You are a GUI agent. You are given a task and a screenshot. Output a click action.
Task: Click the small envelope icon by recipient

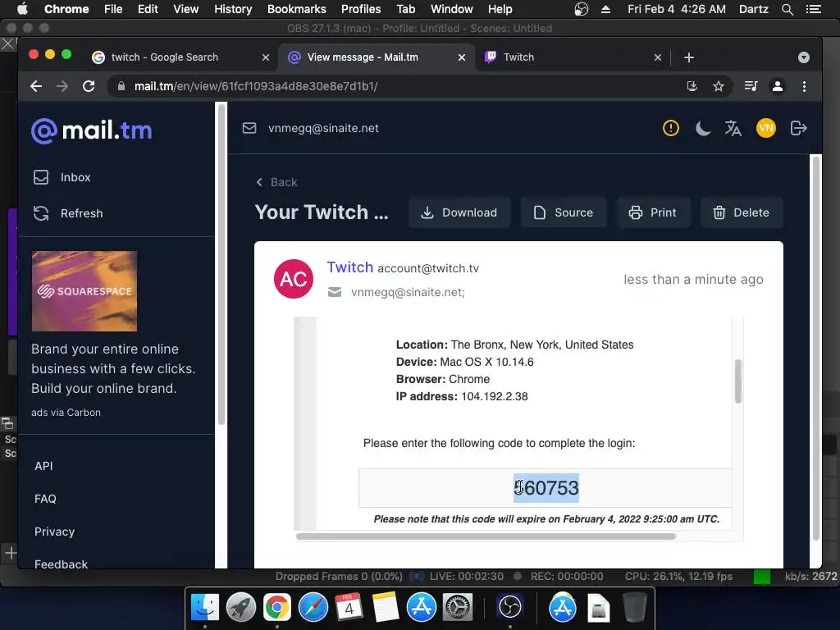pos(335,292)
